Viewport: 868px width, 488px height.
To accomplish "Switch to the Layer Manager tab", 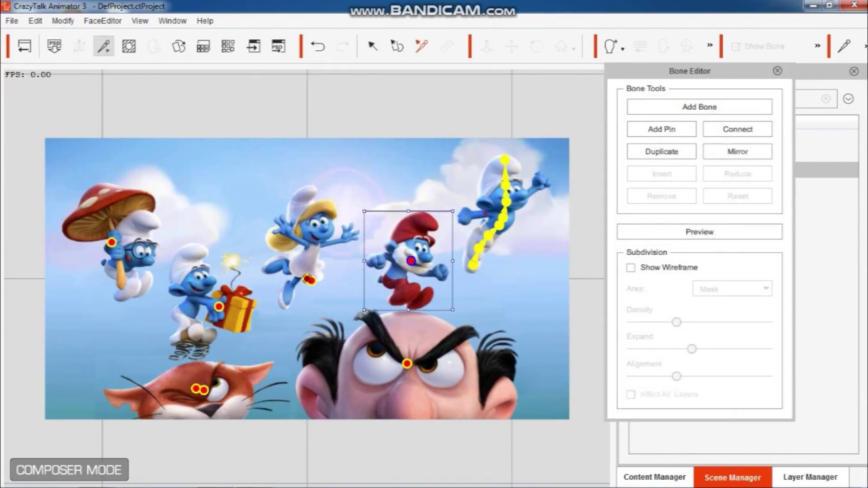I will tap(810, 477).
